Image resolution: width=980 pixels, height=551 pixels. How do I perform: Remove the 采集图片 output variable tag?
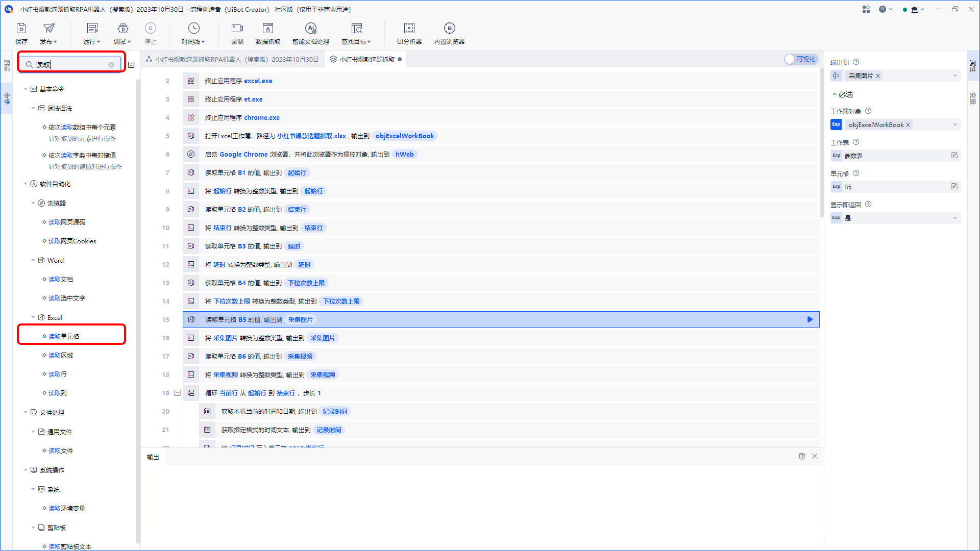coord(878,76)
